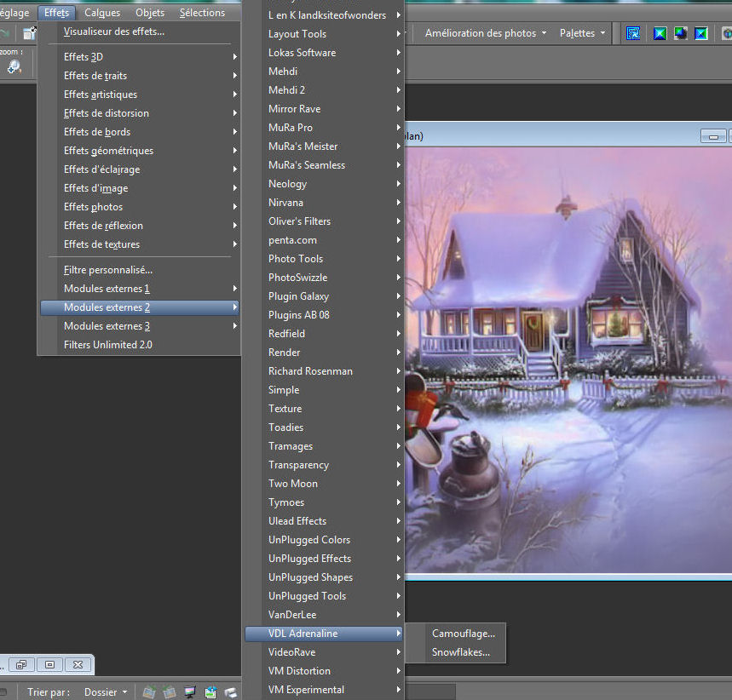
Task: Open the Effets menu in the menu bar
Action: (x=56, y=13)
